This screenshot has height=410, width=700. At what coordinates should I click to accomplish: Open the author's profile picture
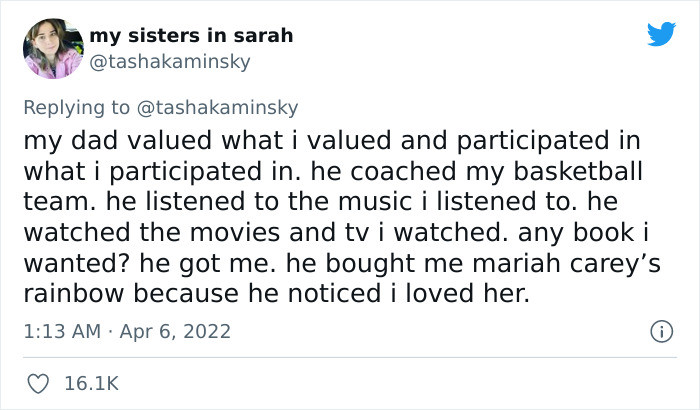52,48
